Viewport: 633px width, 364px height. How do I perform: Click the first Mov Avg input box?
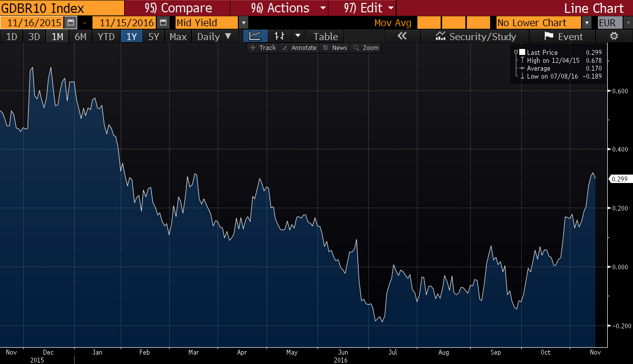[x=429, y=23]
